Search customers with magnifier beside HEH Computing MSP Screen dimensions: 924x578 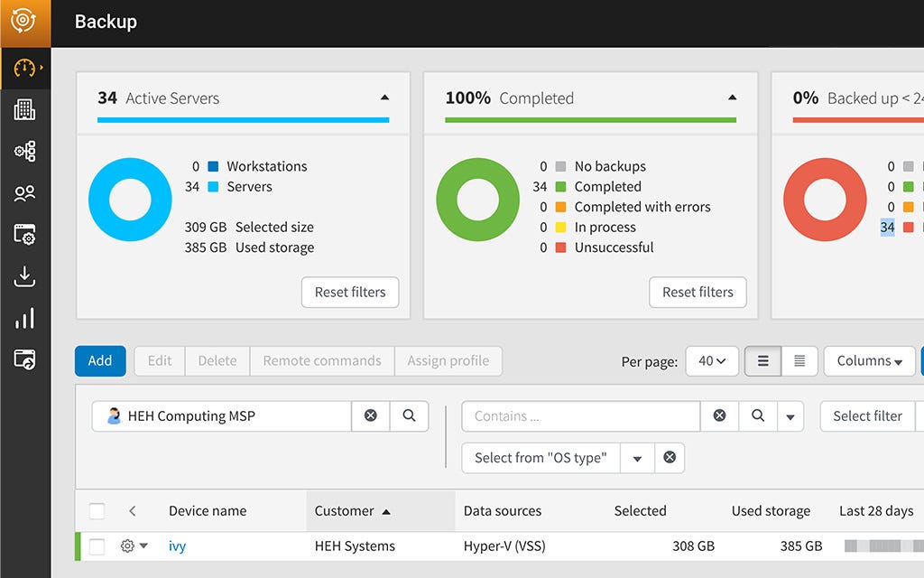(x=409, y=415)
